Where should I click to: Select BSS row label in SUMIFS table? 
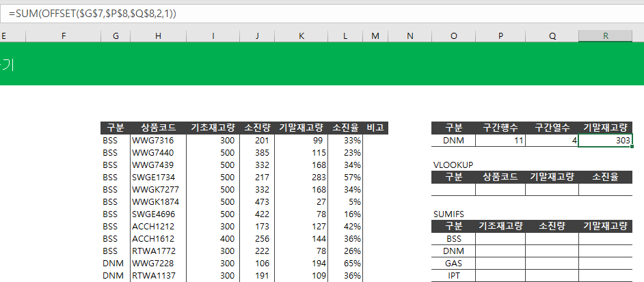click(x=454, y=238)
